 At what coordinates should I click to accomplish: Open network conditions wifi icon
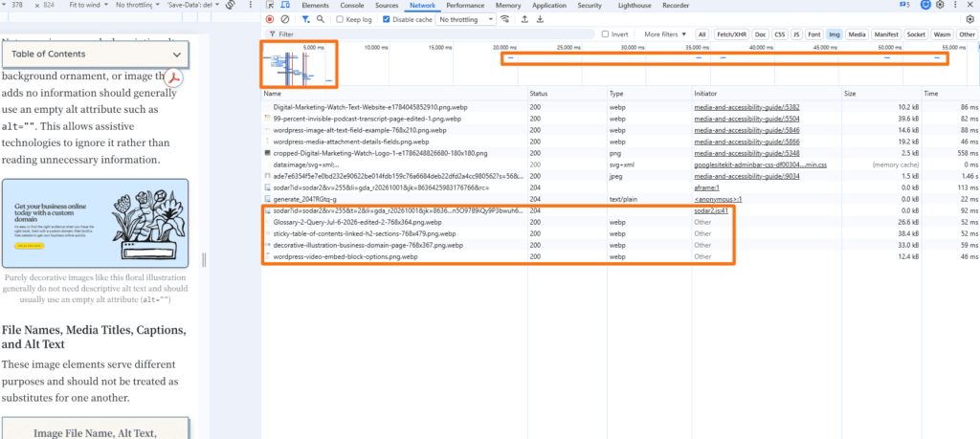click(x=504, y=19)
